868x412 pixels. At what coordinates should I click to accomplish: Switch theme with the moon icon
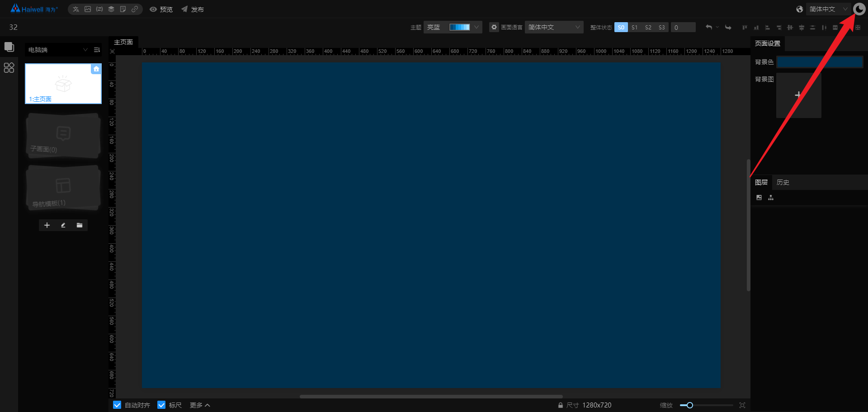tap(859, 9)
